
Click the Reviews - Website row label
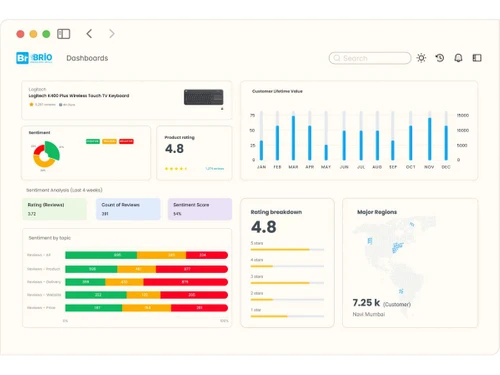[x=44, y=295]
